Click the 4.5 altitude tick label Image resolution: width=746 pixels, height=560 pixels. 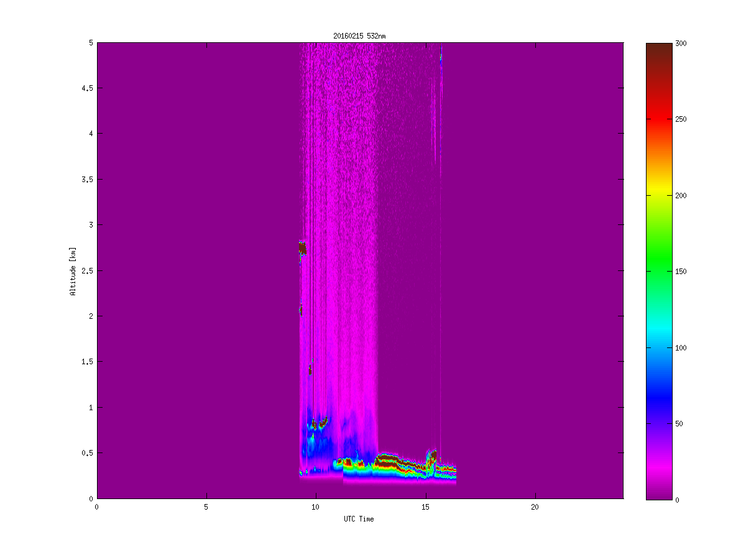pyautogui.click(x=88, y=88)
